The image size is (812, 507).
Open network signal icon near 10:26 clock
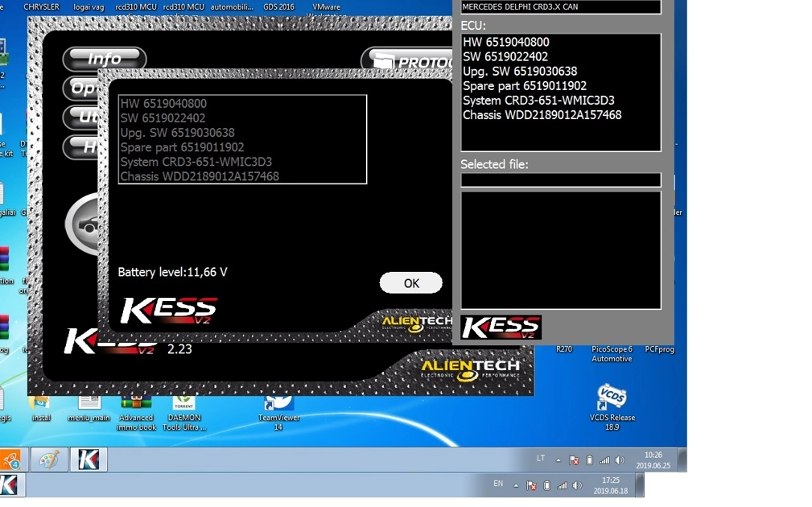coord(604,460)
